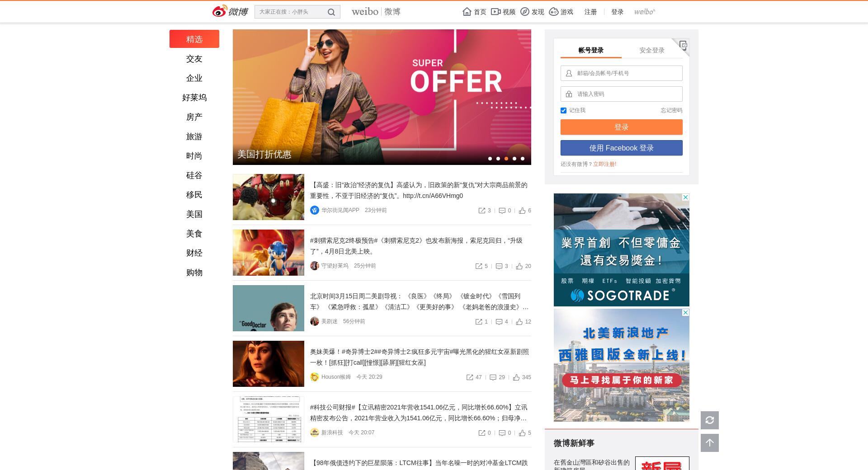
Task: Open the discover (发现) compass icon
Action: [x=525, y=12]
